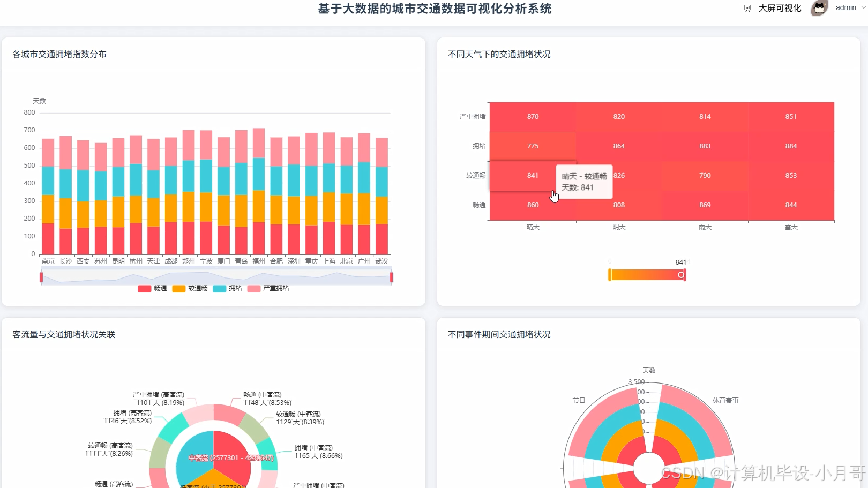Select heatmap cell 851 for 雪天 严重拥堵
The image size is (868, 488).
(791, 117)
